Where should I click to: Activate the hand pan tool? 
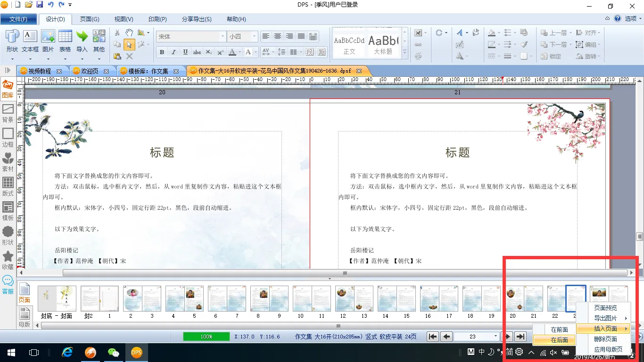[x=129, y=33]
